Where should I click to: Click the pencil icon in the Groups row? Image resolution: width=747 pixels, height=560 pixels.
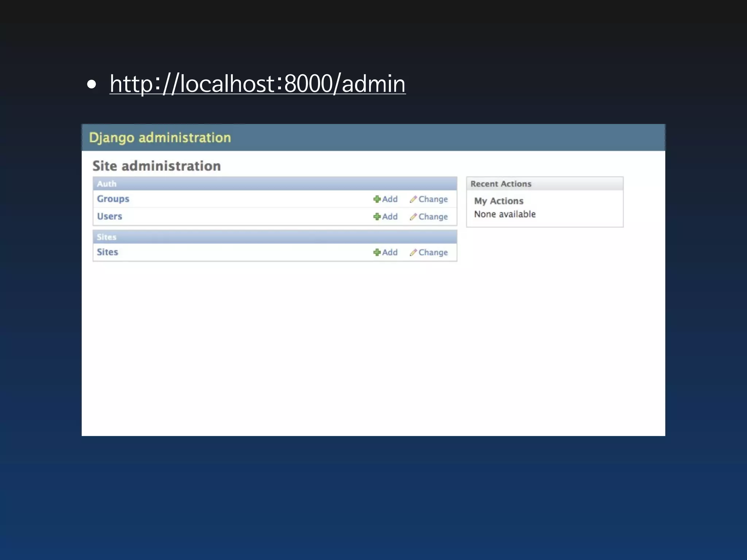pyautogui.click(x=413, y=199)
